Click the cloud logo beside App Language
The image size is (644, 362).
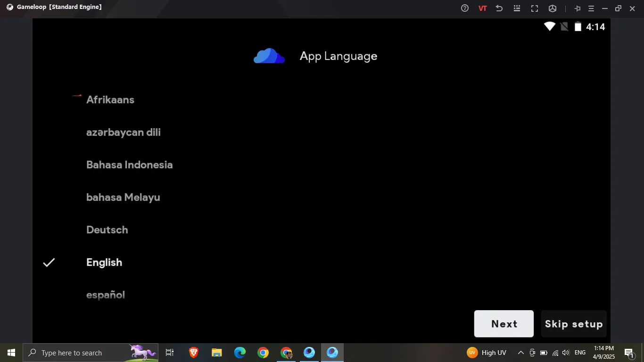pos(269,56)
